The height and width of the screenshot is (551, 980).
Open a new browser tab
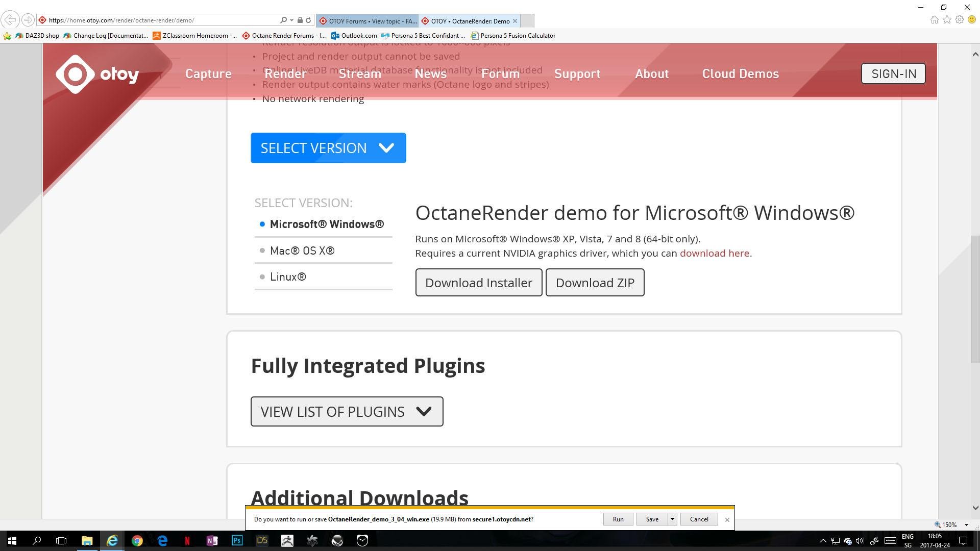528,21
